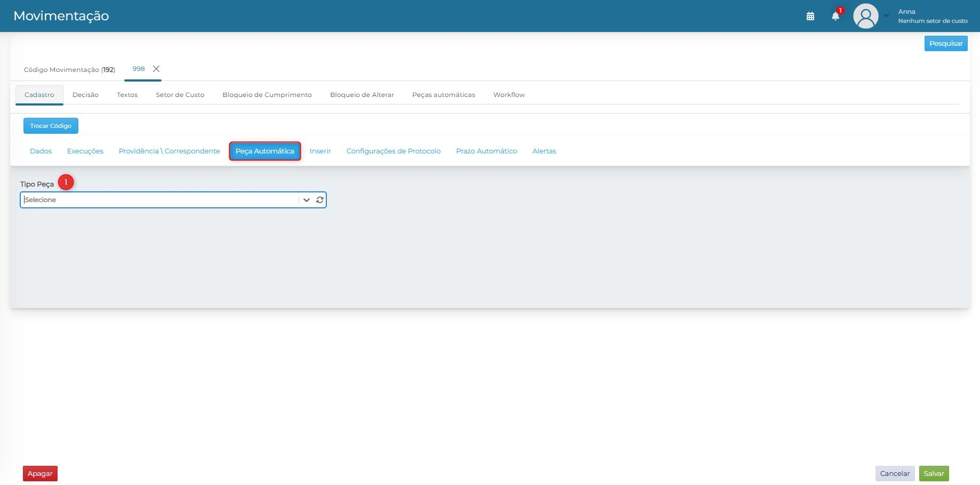The height and width of the screenshot is (485, 980).
Task: Open the Decisão tab
Action: pos(85,95)
